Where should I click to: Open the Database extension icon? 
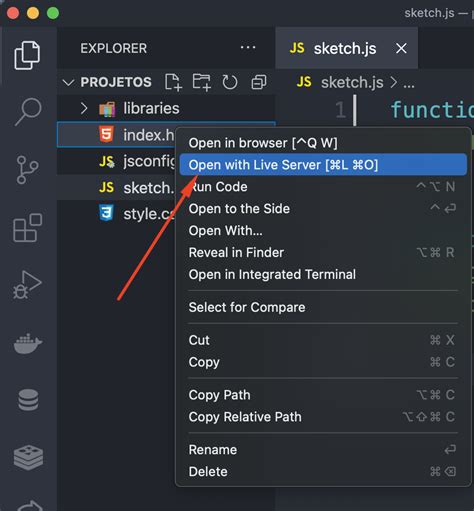(28, 400)
